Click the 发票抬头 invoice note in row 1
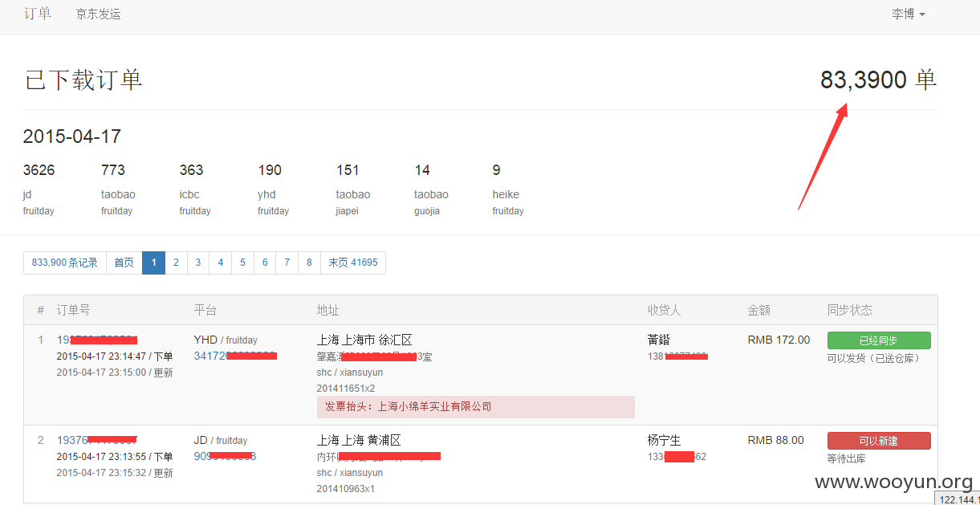980x505 pixels. point(476,406)
